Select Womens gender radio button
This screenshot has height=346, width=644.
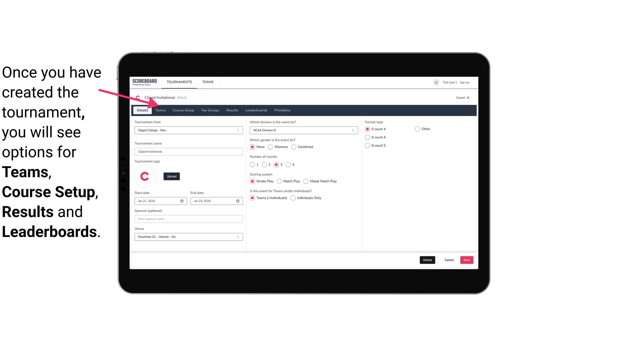(271, 147)
